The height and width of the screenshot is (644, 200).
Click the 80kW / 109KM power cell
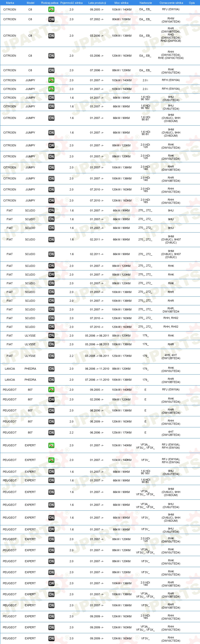121,19
